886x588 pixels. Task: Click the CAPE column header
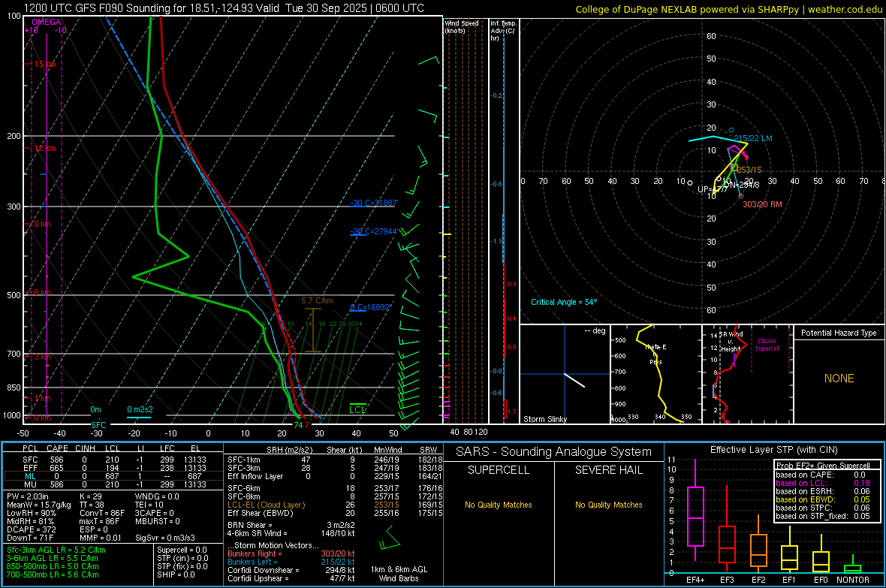point(57,448)
